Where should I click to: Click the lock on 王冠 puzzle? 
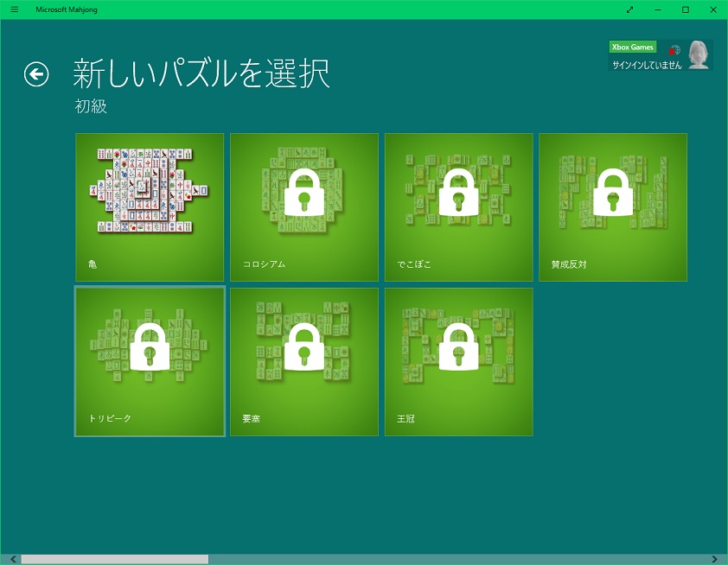(459, 347)
